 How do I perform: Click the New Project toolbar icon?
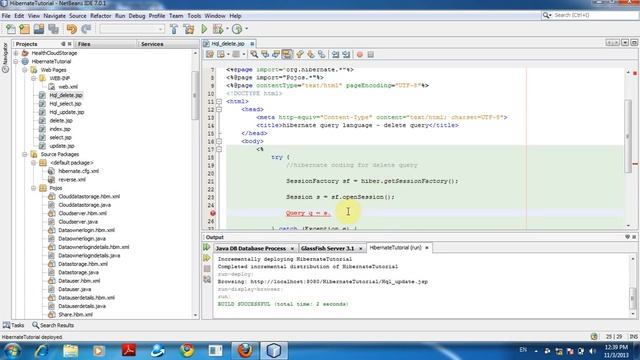click(24, 29)
